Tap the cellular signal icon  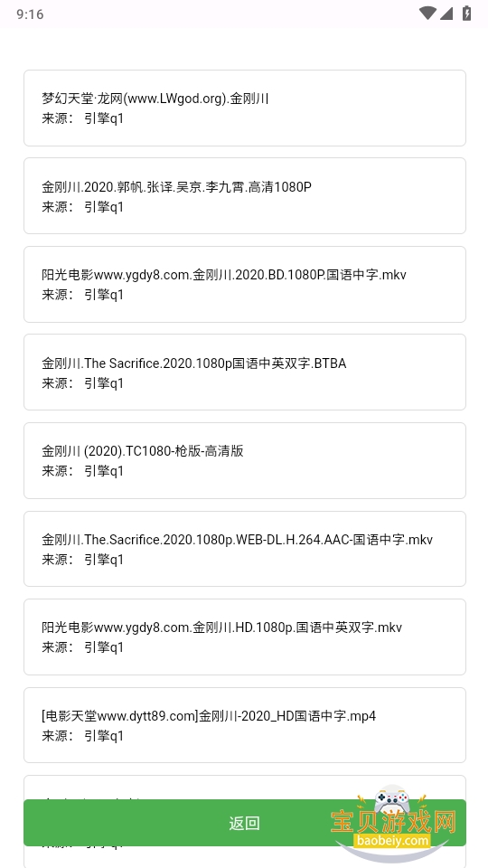[446, 14]
